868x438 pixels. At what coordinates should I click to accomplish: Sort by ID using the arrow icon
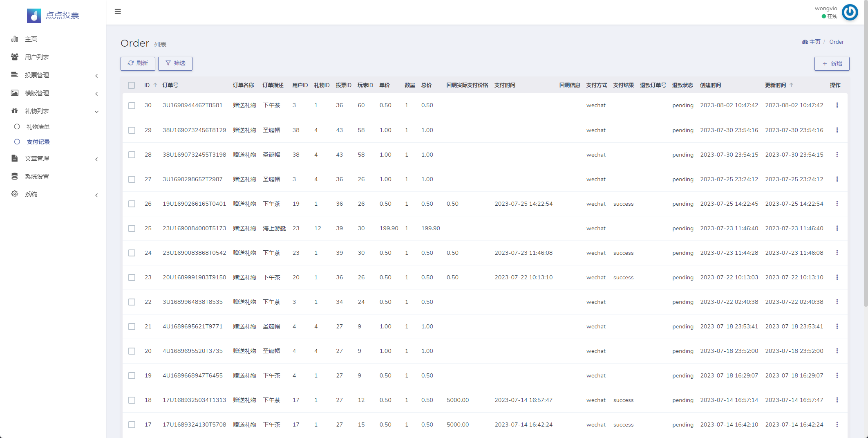click(x=155, y=85)
